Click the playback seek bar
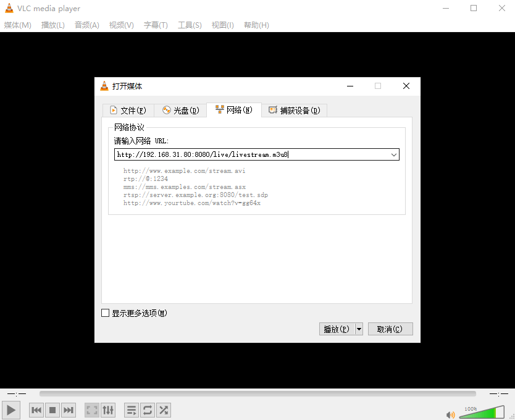This screenshot has width=515, height=420. (x=257, y=393)
